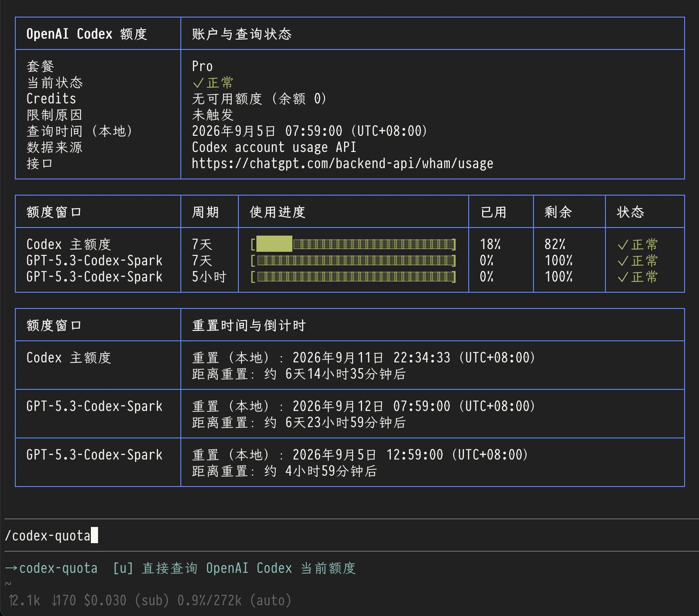The width and height of the screenshot is (699, 616).
Task: Select countdown "约 6天23小时59分钟后"
Action: click(x=335, y=422)
